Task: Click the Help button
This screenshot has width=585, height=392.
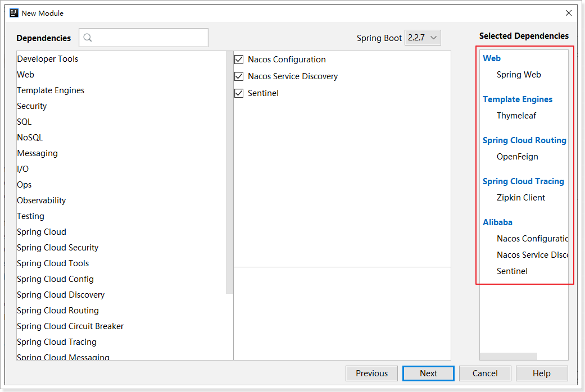Action: [542, 373]
